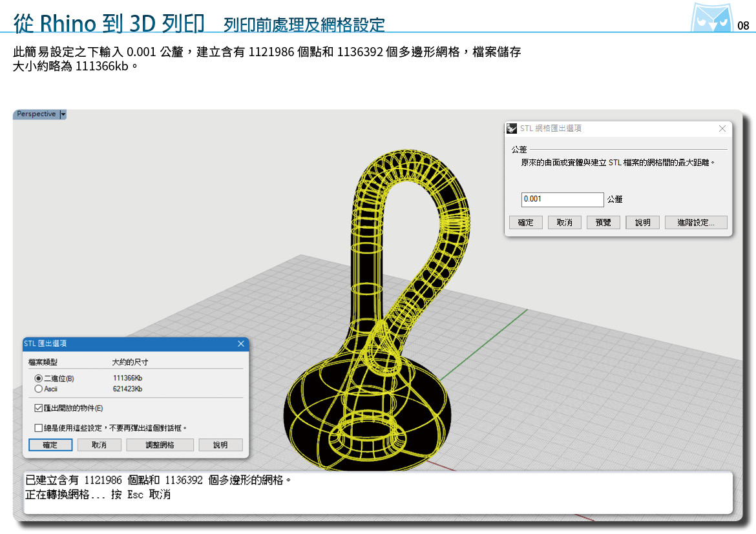Click the 111366Kb binary size value

[x=128, y=378]
